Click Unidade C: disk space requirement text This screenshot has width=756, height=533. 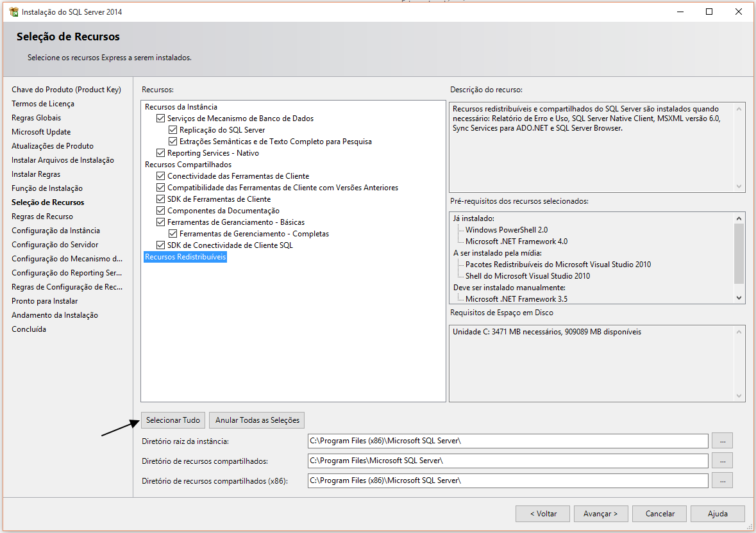point(547,332)
